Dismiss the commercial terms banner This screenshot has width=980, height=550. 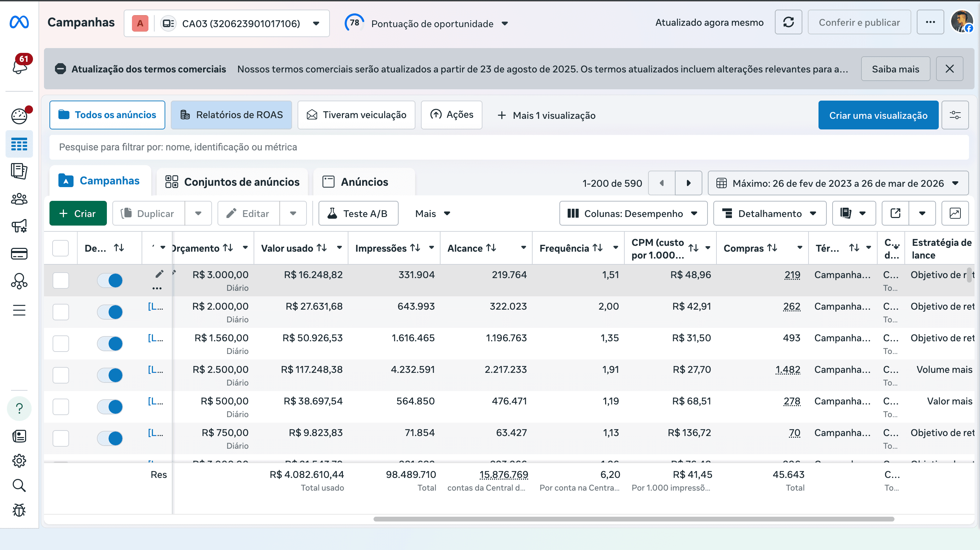(x=949, y=69)
